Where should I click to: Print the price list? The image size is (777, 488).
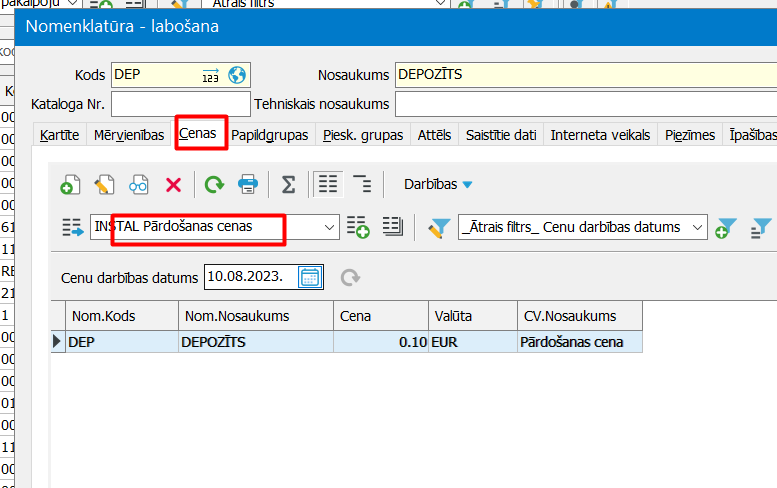[248, 185]
